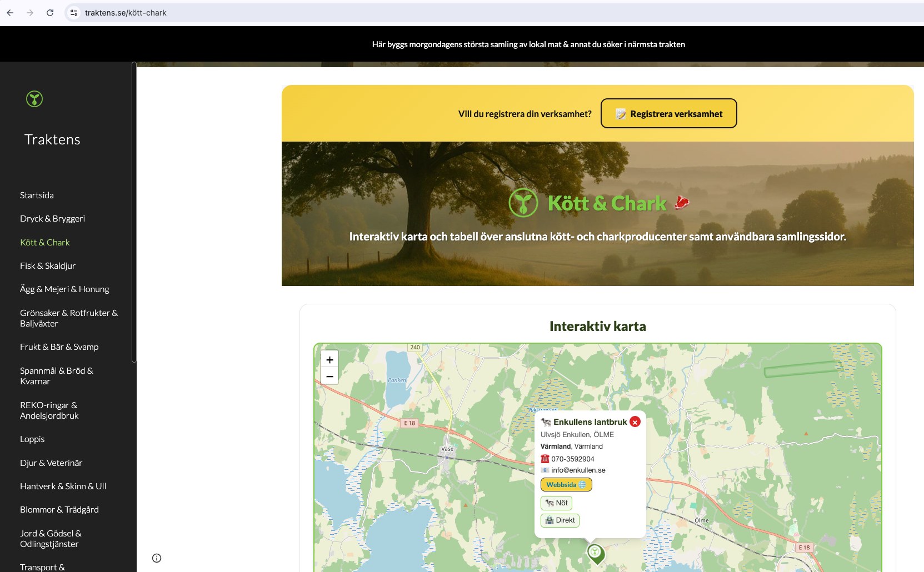Click the green map marker pin
924x572 pixels.
click(596, 554)
